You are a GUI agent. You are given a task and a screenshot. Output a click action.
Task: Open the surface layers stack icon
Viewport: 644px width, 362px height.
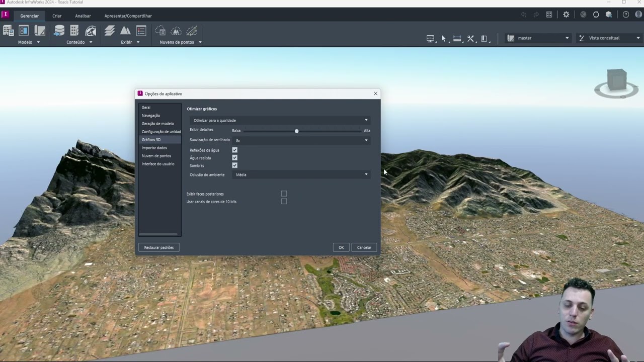point(110,31)
